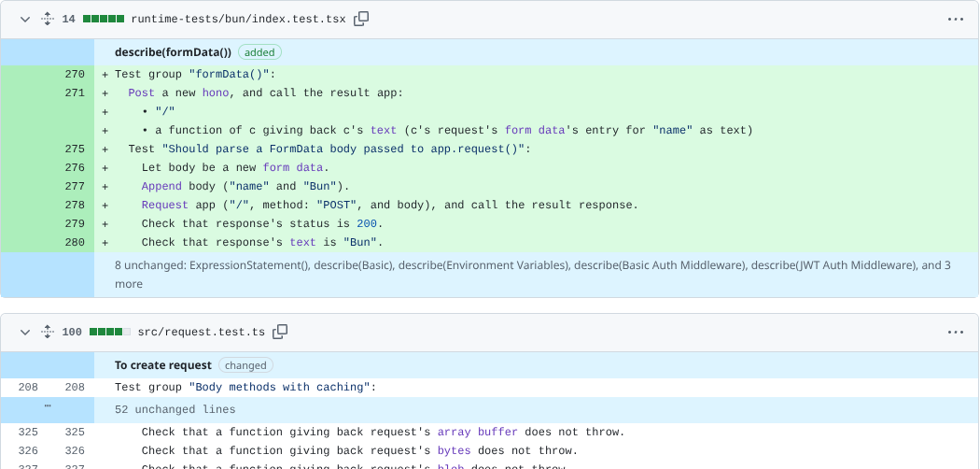
Task: Open the src/request.test.ts file link
Action: [202, 332]
